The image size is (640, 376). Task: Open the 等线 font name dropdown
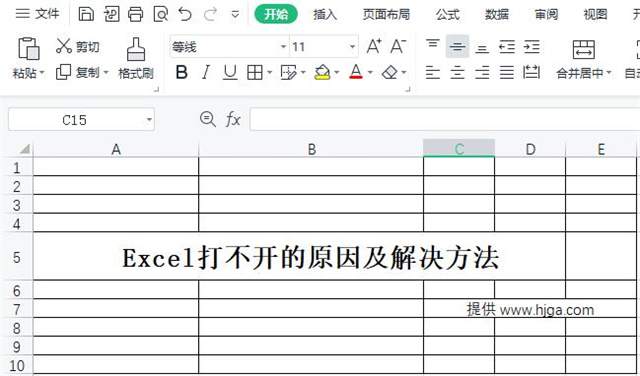tap(283, 47)
